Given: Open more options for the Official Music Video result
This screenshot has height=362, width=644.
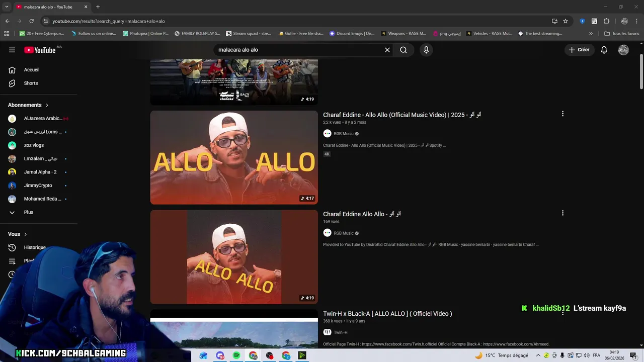Looking at the screenshot, I should (562, 114).
